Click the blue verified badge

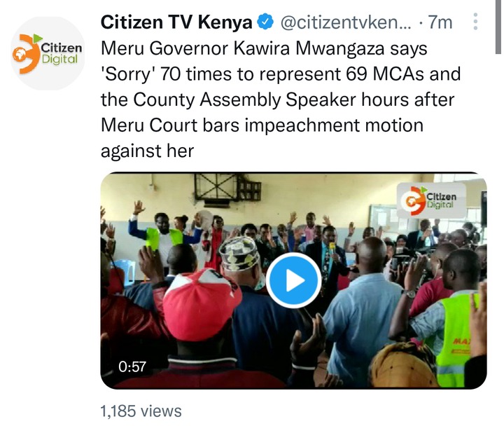pyautogui.click(x=265, y=22)
